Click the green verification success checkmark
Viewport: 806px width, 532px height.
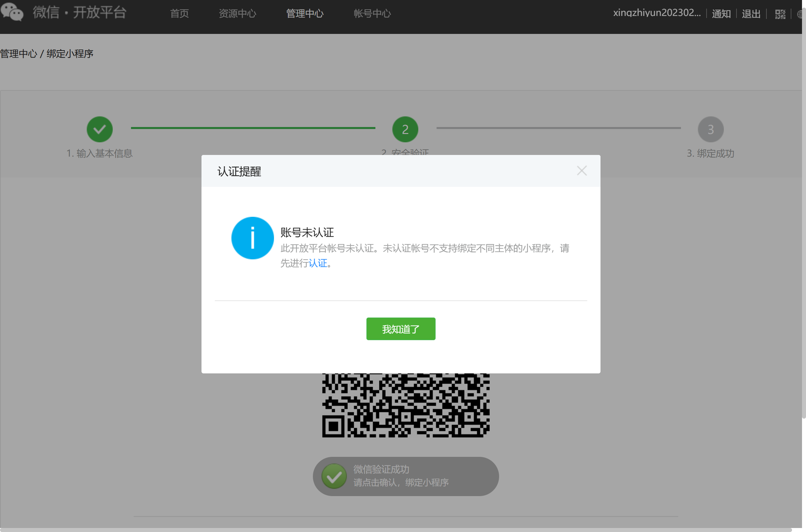pos(334,476)
